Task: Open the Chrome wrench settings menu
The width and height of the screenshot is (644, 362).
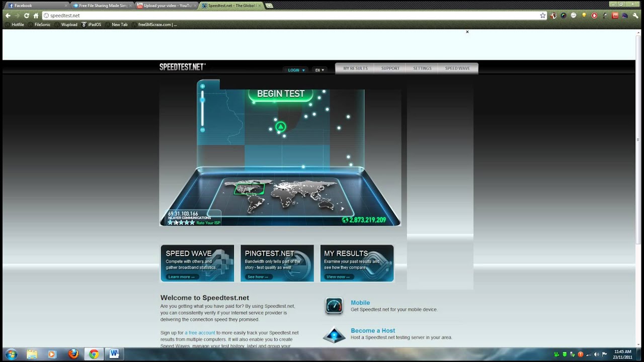Action: click(635, 16)
